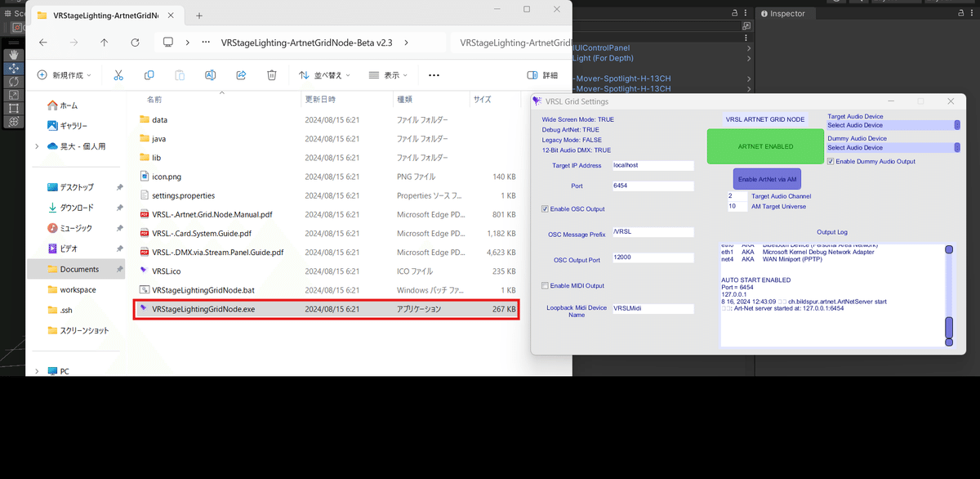Open the See more (...) toolbar menu
Viewport: 980px width, 479px height.
[x=434, y=75]
